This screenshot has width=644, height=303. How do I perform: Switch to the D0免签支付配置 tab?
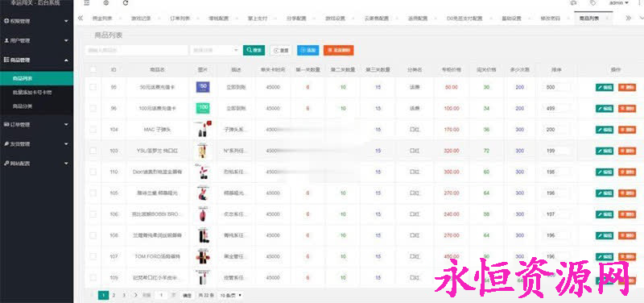(x=464, y=19)
